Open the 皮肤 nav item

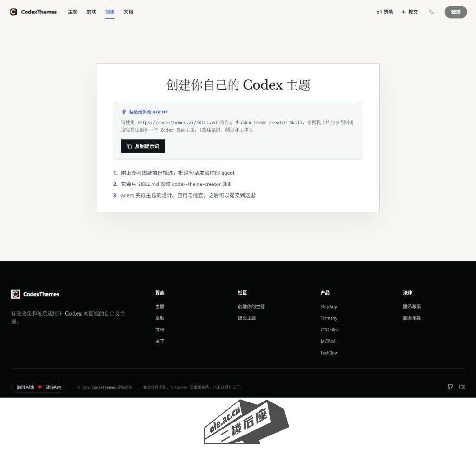click(x=91, y=12)
